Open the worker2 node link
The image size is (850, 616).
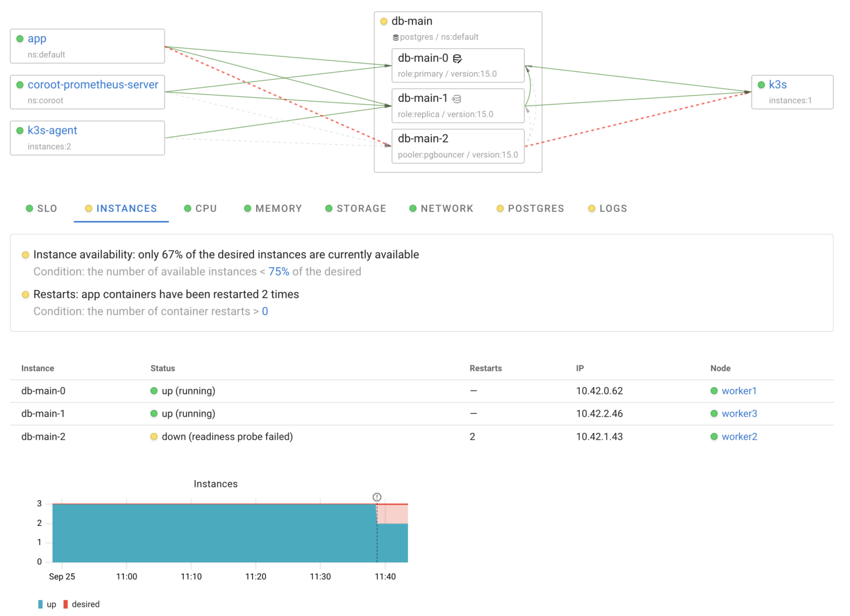tap(740, 437)
